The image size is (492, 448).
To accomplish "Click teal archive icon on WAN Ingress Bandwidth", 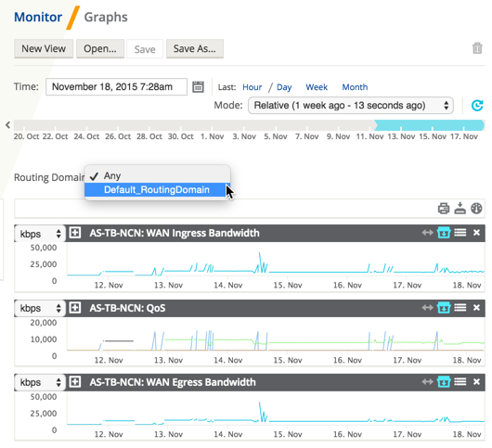I will click(444, 233).
